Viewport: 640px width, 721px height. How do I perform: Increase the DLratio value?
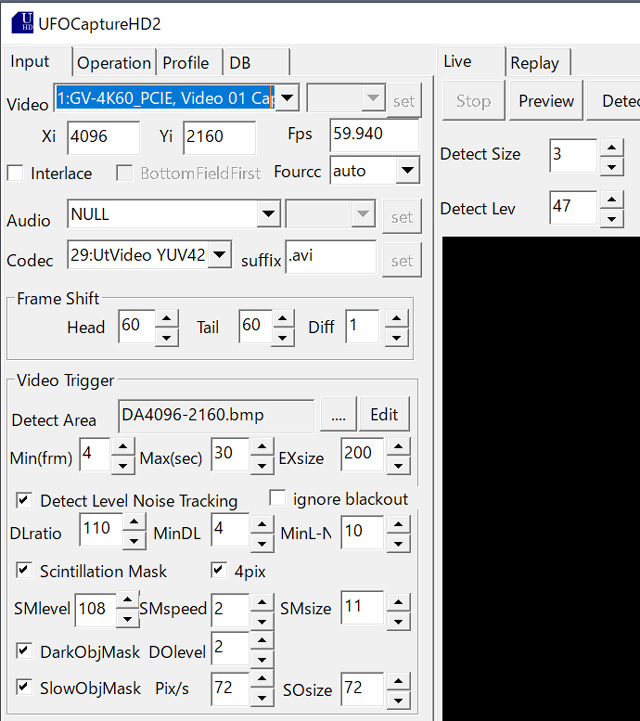(x=134, y=522)
